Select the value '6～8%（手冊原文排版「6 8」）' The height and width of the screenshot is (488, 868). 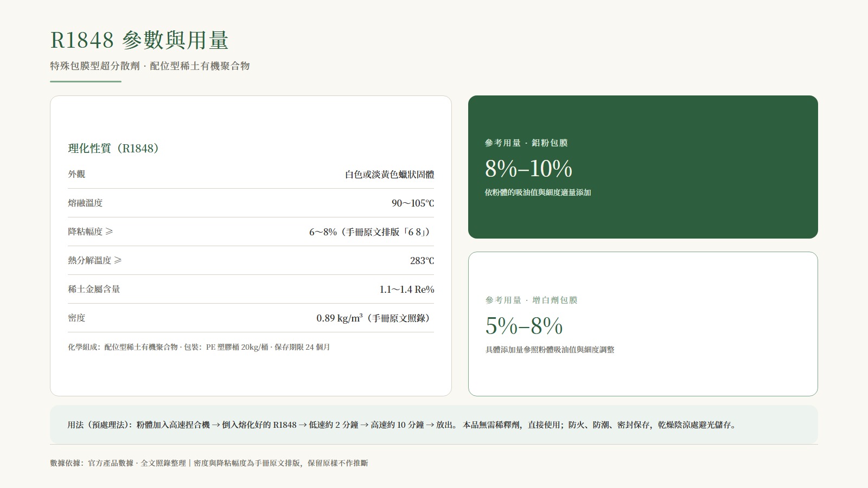[372, 232]
